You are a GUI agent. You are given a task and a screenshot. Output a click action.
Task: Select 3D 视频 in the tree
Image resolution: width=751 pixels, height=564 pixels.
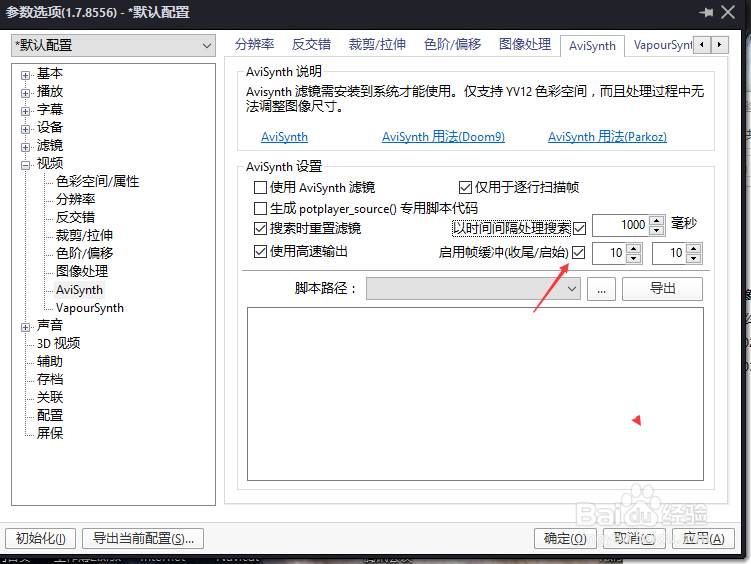point(58,343)
